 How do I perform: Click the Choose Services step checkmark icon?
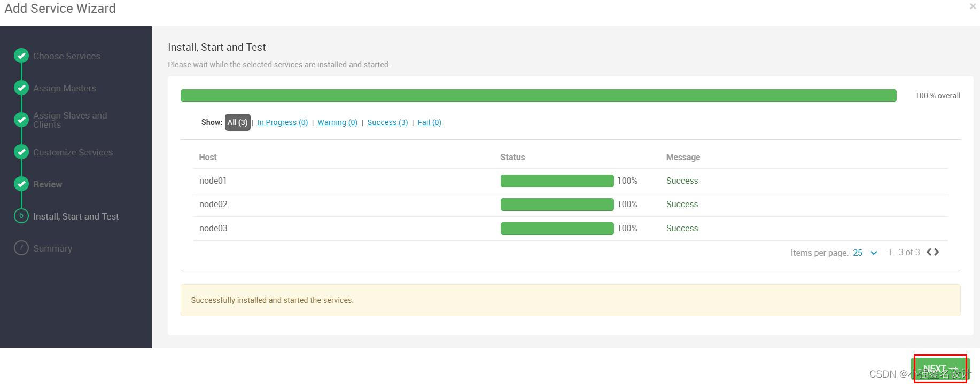coord(21,56)
